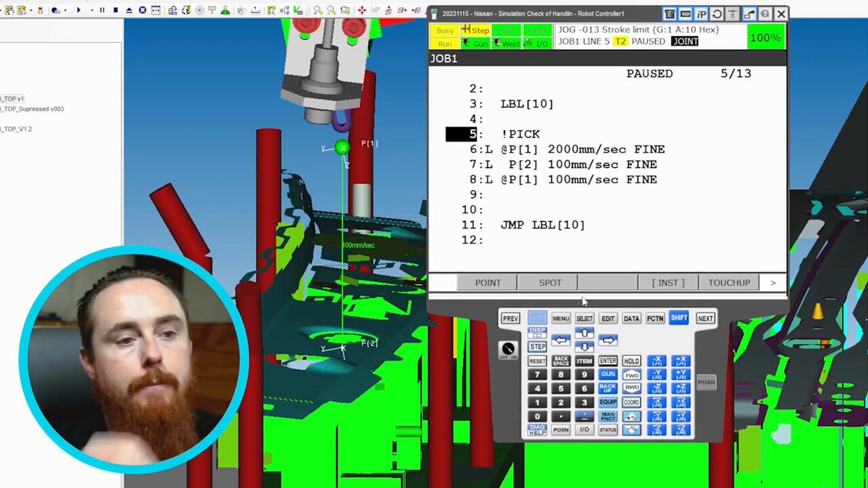Toggle the pendant OFF/ON enable switch
868x488 pixels.
pyautogui.click(x=509, y=351)
